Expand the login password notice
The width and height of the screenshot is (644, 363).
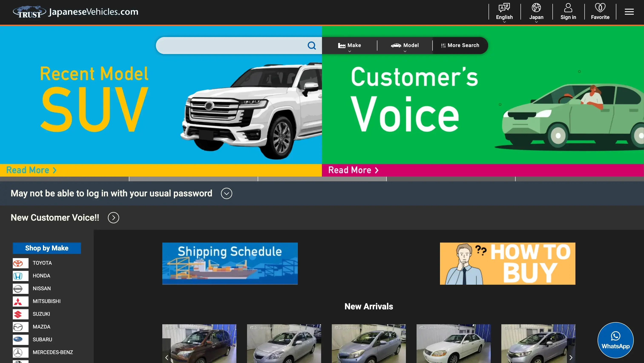pyautogui.click(x=227, y=193)
